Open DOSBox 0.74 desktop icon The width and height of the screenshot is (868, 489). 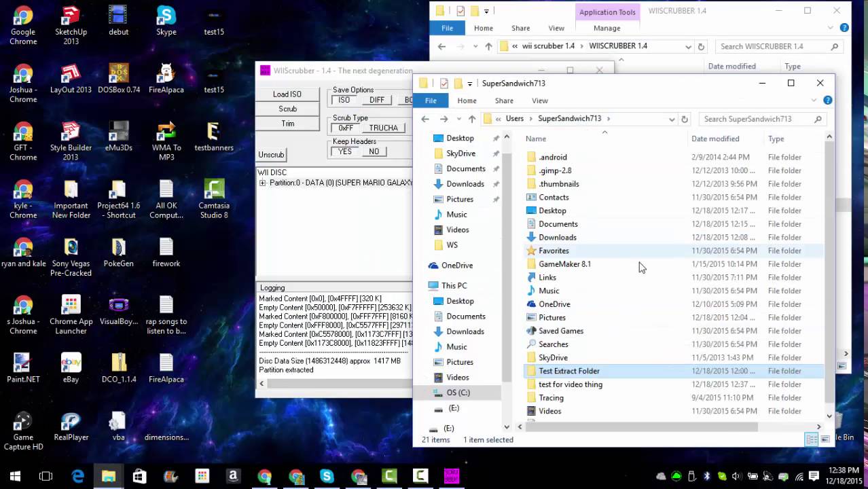118,78
